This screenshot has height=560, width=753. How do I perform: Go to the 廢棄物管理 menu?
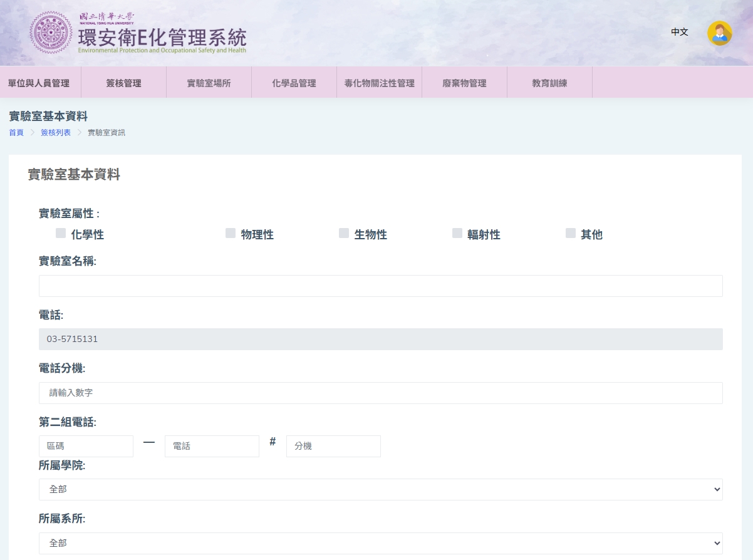[464, 83]
